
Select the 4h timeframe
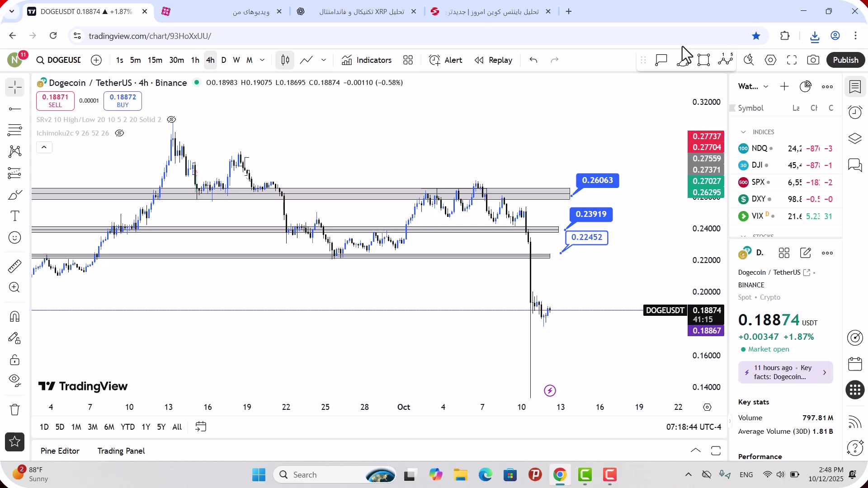click(x=210, y=60)
